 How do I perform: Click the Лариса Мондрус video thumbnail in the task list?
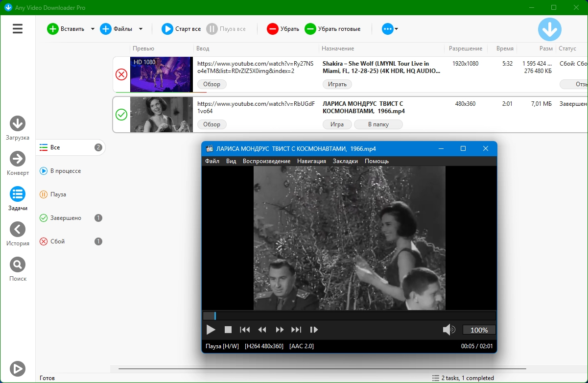[162, 115]
